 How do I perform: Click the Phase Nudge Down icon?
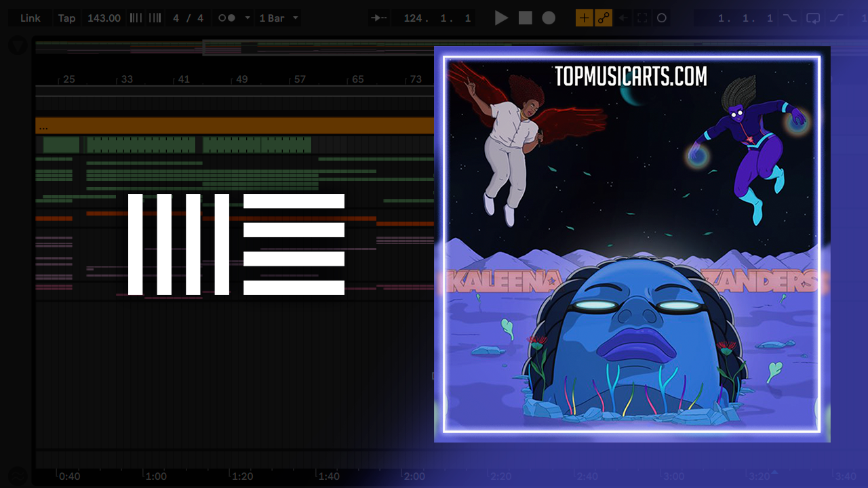click(136, 18)
